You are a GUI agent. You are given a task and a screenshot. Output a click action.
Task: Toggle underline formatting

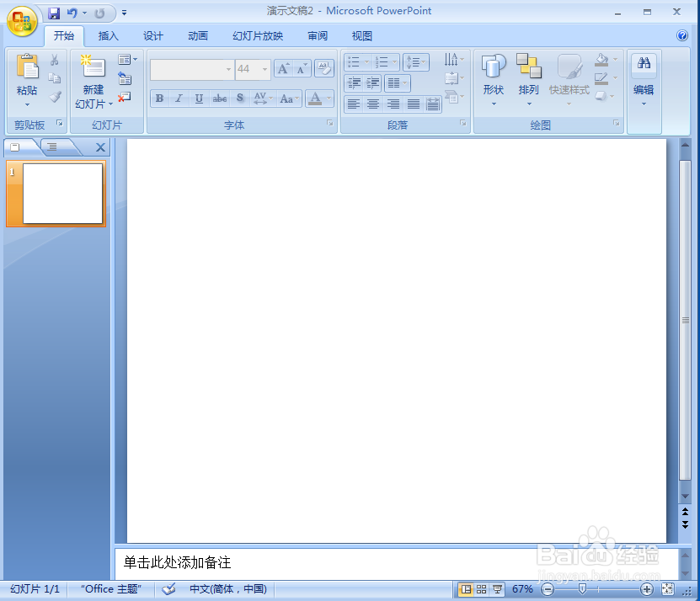pyautogui.click(x=199, y=98)
